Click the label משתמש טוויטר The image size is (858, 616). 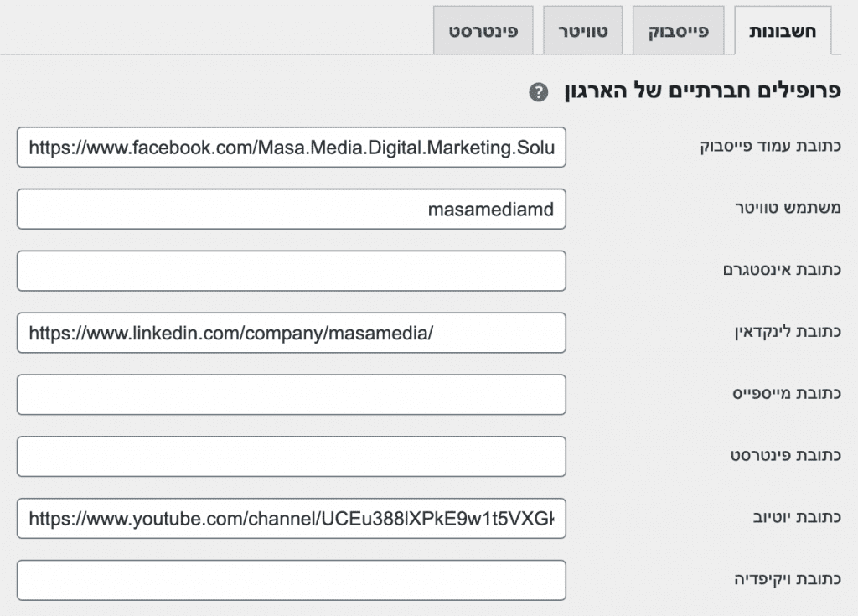788,208
